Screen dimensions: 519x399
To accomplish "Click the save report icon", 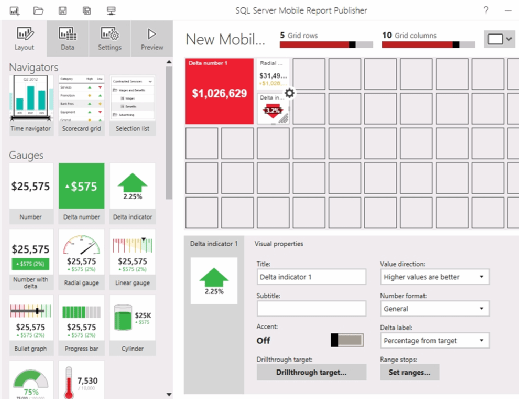I will (x=62, y=11).
